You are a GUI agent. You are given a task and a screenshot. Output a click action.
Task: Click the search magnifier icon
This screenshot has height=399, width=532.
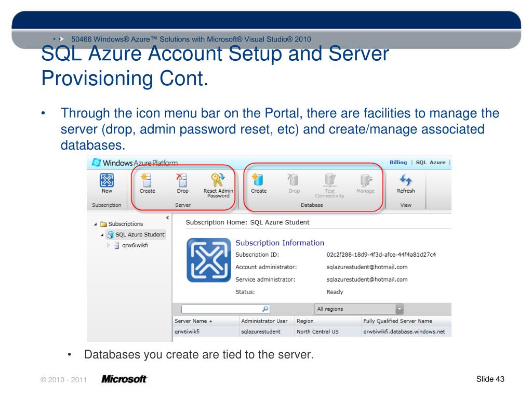tap(265, 309)
